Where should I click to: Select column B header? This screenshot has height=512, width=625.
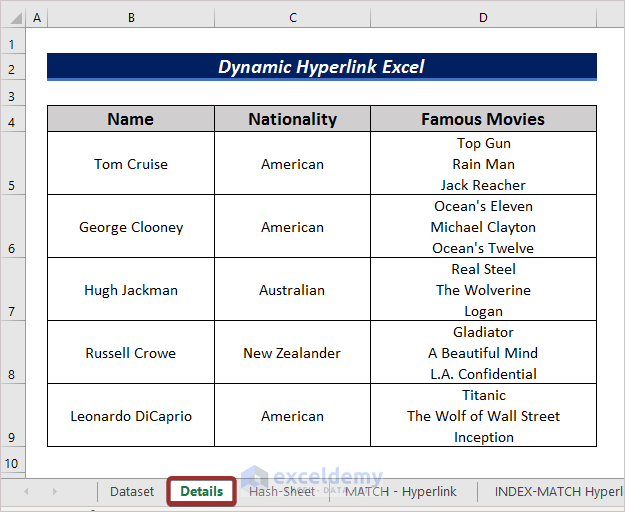(x=131, y=18)
